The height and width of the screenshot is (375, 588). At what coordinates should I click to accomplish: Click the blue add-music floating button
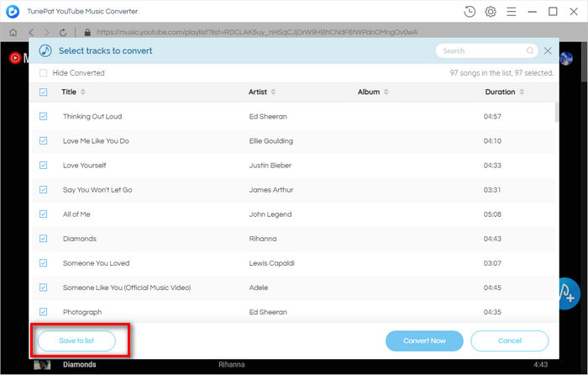569,293
